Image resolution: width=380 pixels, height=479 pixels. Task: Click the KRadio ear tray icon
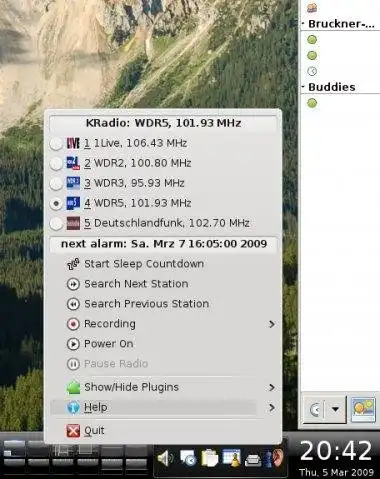click(x=276, y=458)
